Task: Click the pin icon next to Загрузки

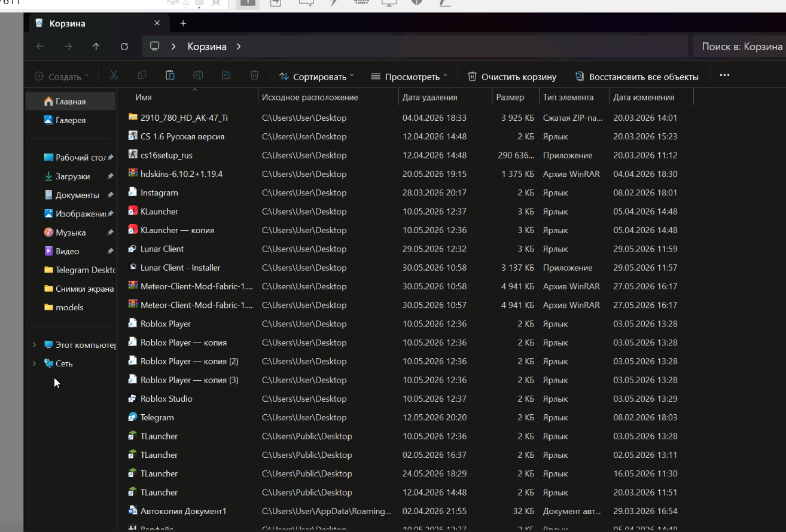Action: pos(110,176)
